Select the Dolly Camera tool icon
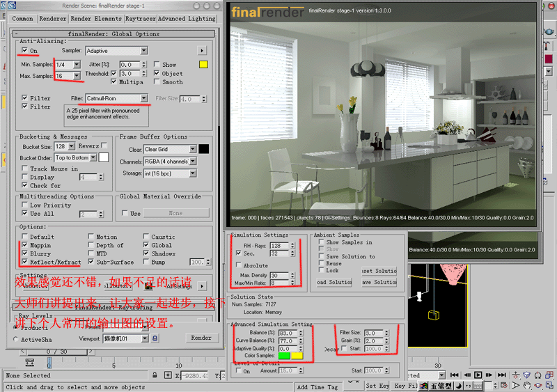557x392 pixels. pyautogui.click(x=516, y=375)
